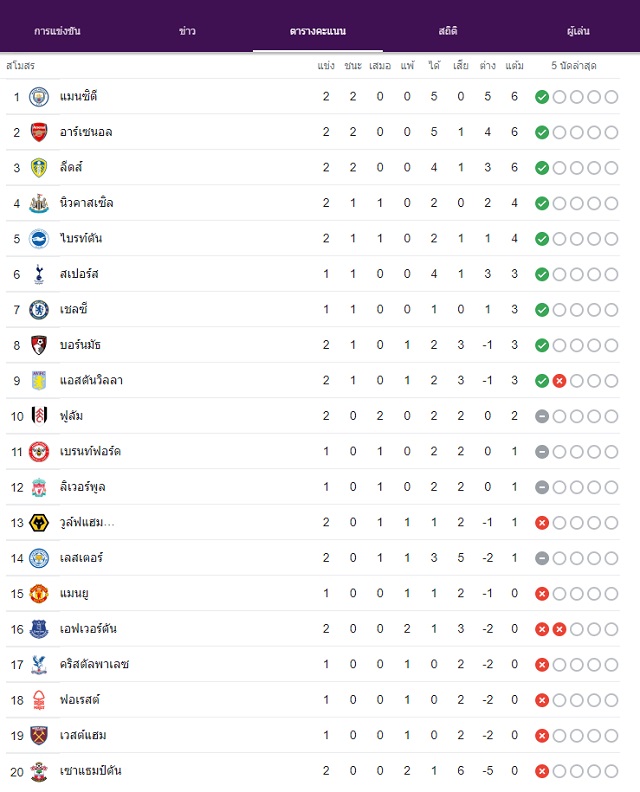Click the Manchester City club crest
640x792 pixels.
click(39, 97)
